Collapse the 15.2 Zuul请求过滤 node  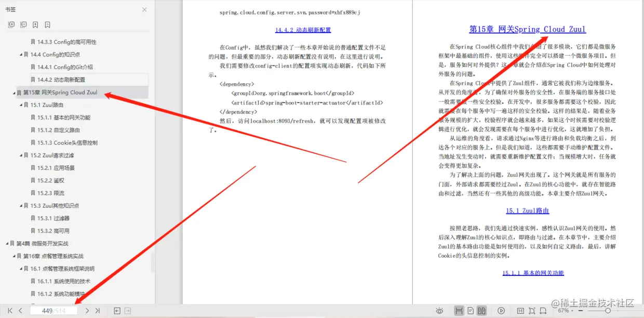tap(21, 155)
